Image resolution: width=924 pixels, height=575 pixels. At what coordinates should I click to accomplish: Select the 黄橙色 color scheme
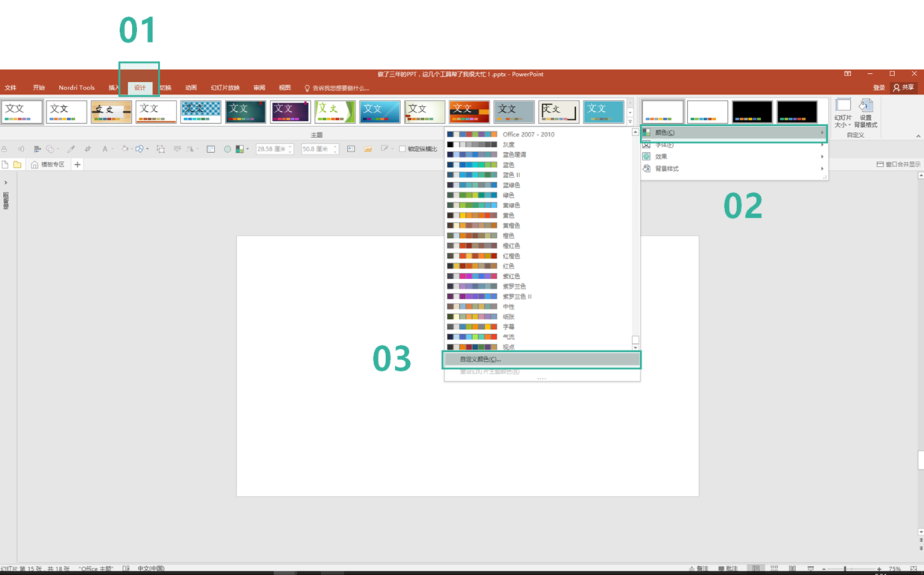538,225
